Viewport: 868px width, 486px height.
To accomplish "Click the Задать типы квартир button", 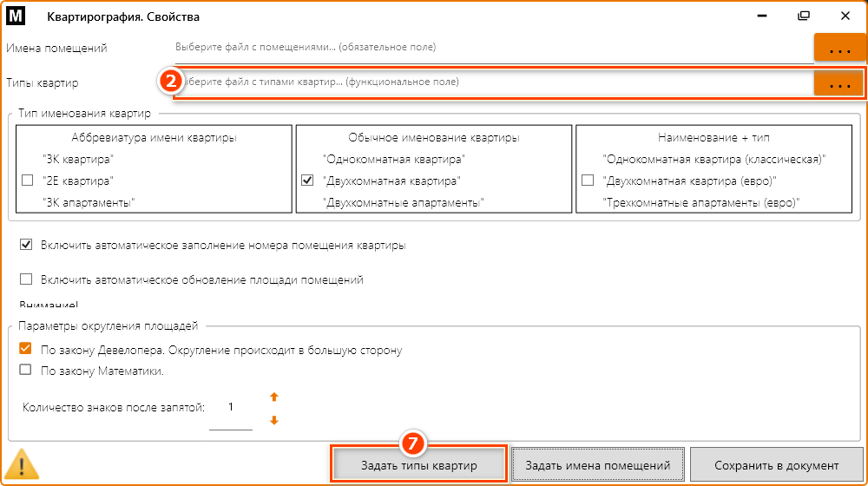I will (418, 465).
